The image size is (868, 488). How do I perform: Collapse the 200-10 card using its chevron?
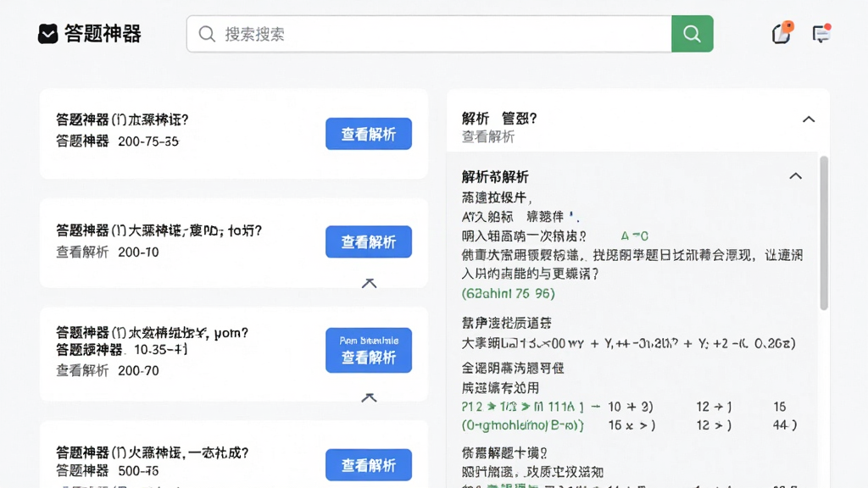click(370, 283)
